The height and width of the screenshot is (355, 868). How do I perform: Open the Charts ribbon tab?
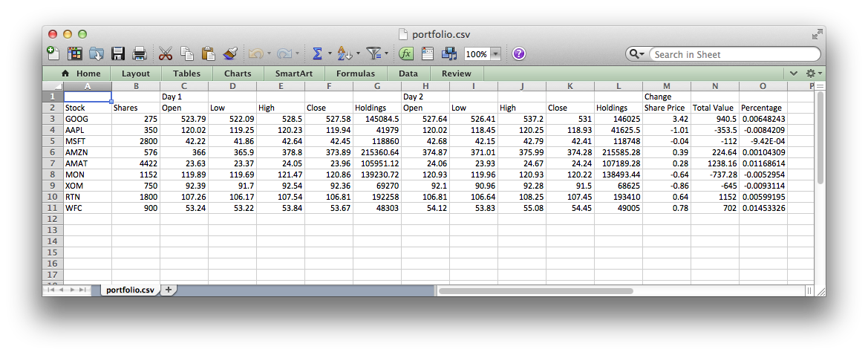pyautogui.click(x=238, y=74)
